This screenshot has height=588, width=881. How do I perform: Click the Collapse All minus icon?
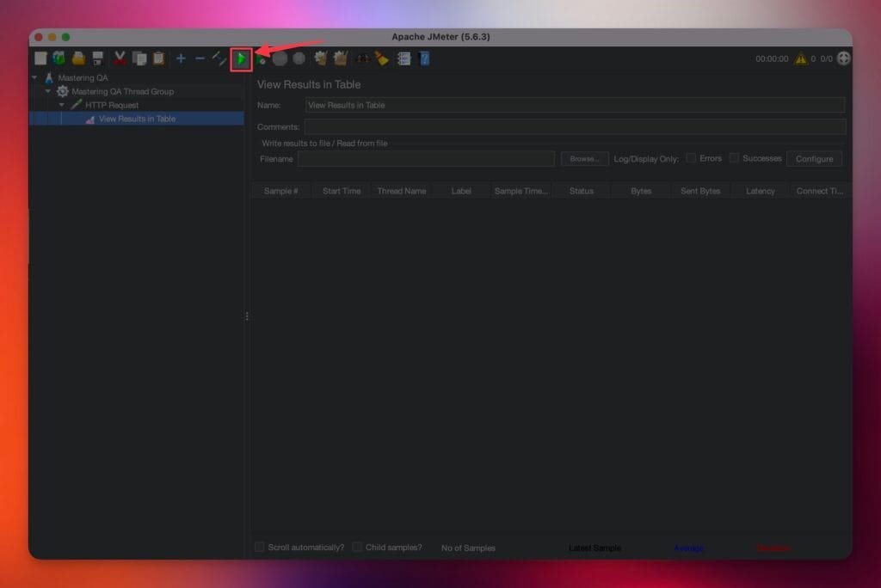[x=200, y=58]
